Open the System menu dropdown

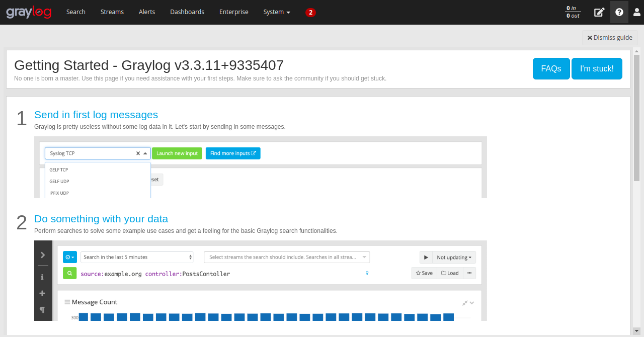(x=277, y=12)
